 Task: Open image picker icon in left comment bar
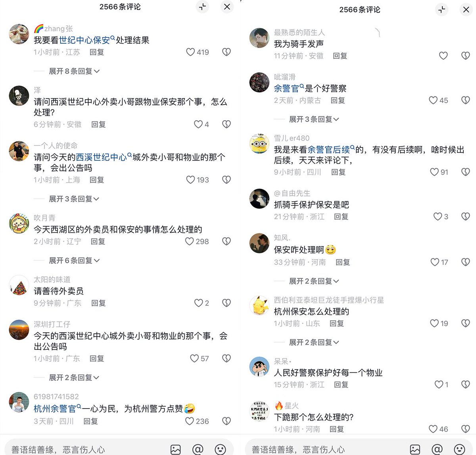pos(176,449)
